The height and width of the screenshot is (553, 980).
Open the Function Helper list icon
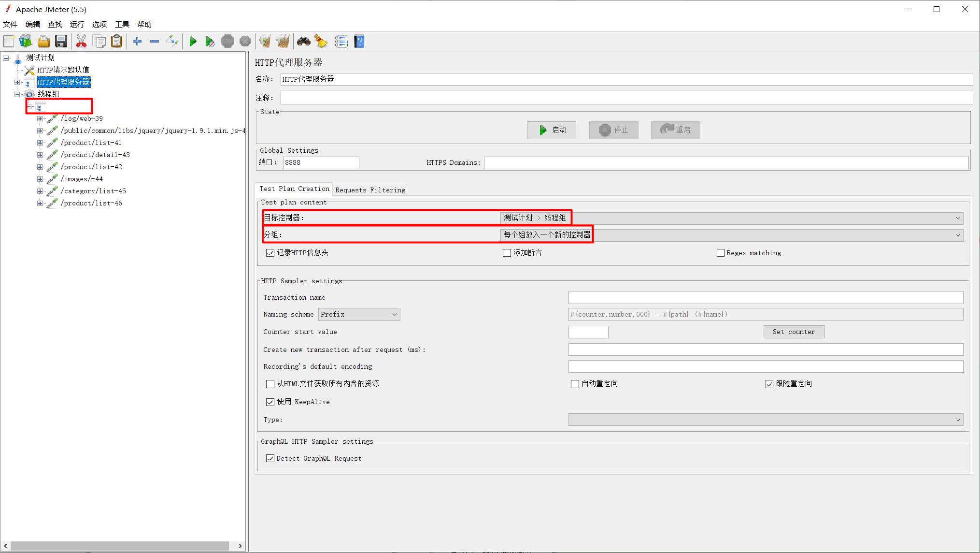click(x=341, y=42)
